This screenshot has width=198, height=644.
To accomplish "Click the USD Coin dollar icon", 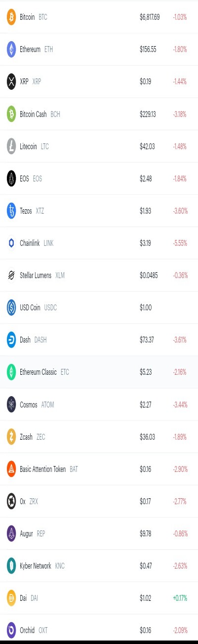I will 11,307.
